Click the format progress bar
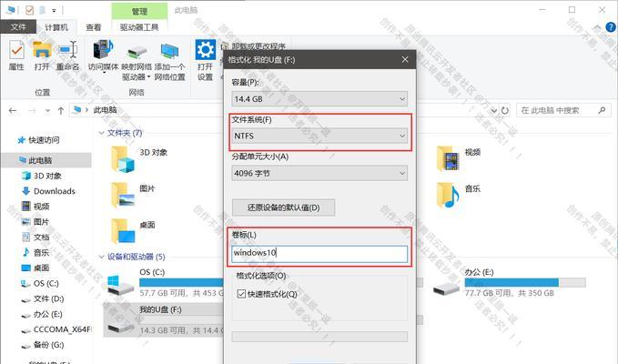This screenshot has width=618, height=364. 319,337
